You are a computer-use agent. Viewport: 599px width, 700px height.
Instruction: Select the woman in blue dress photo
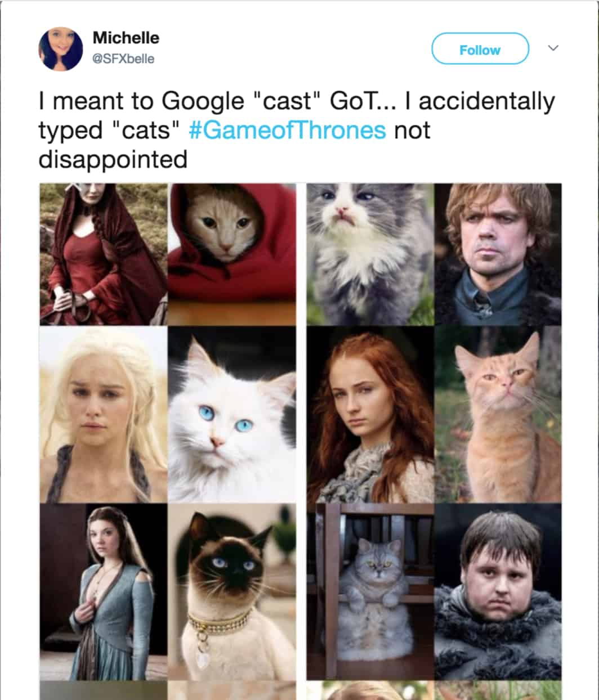pyautogui.click(x=104, y=591)
